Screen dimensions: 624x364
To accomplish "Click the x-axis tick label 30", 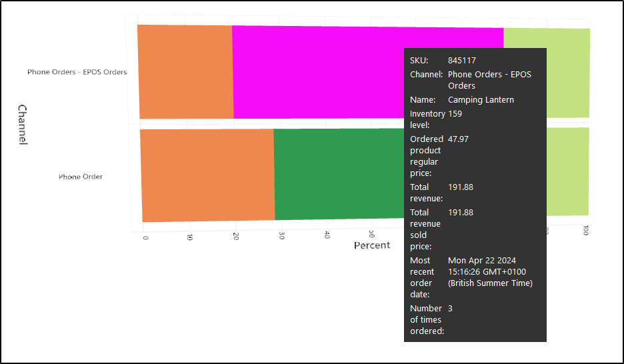I will [x=281, y=235].
